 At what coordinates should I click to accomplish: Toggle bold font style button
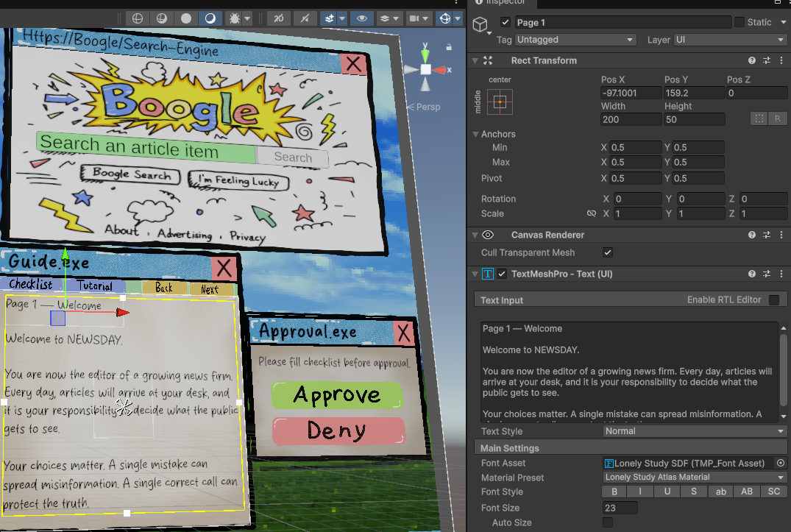point(614,492)
